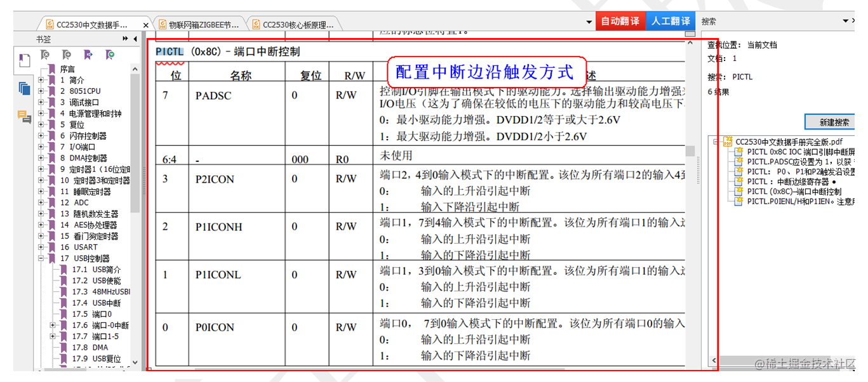Click result icon for PICTL：中断边缘寄存器
This screenshot has width=868, height=382.
pyautogui.click(x=738, y=181)
